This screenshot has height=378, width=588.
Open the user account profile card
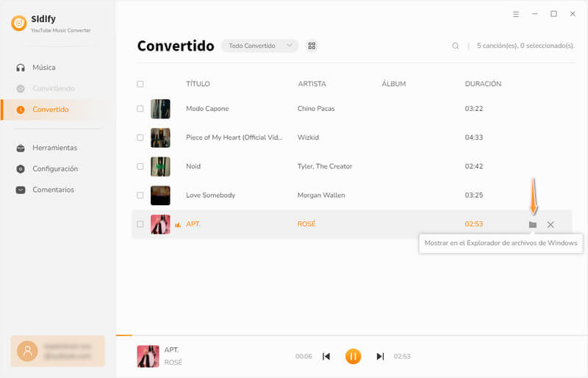click(58, 351)
